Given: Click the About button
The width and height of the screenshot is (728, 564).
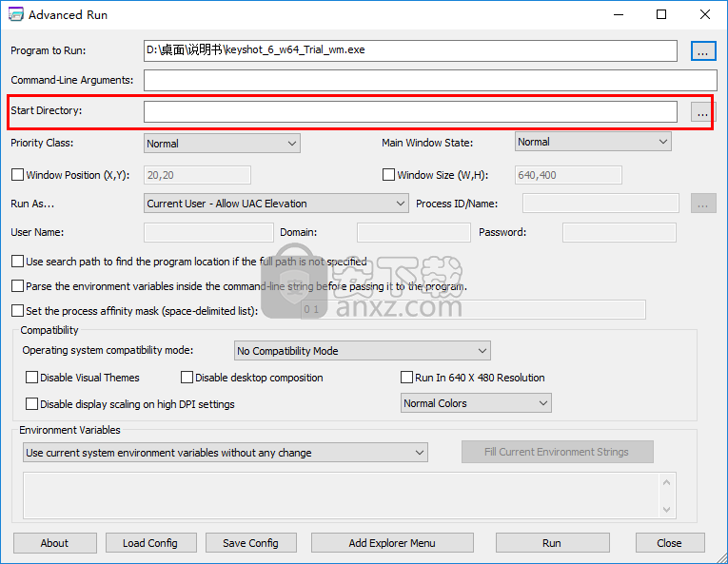Looking at the screenshot, I should pyautogui.click(x=55, y=543).
